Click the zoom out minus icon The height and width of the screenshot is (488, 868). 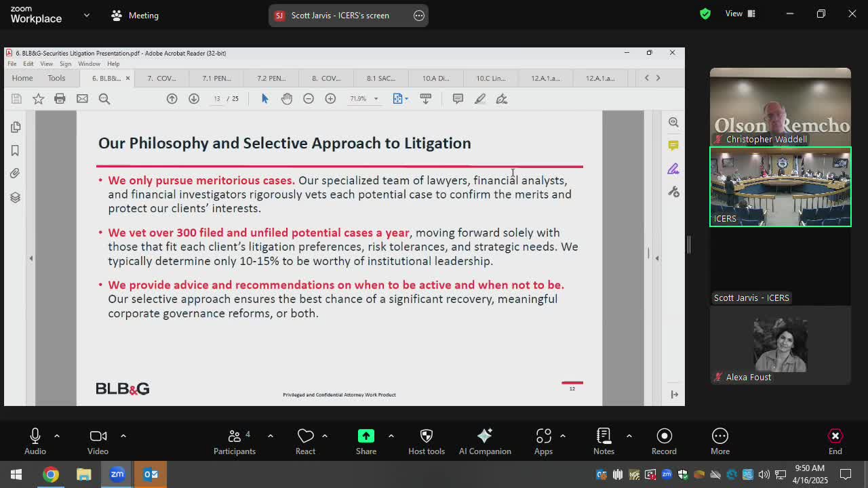309,99
